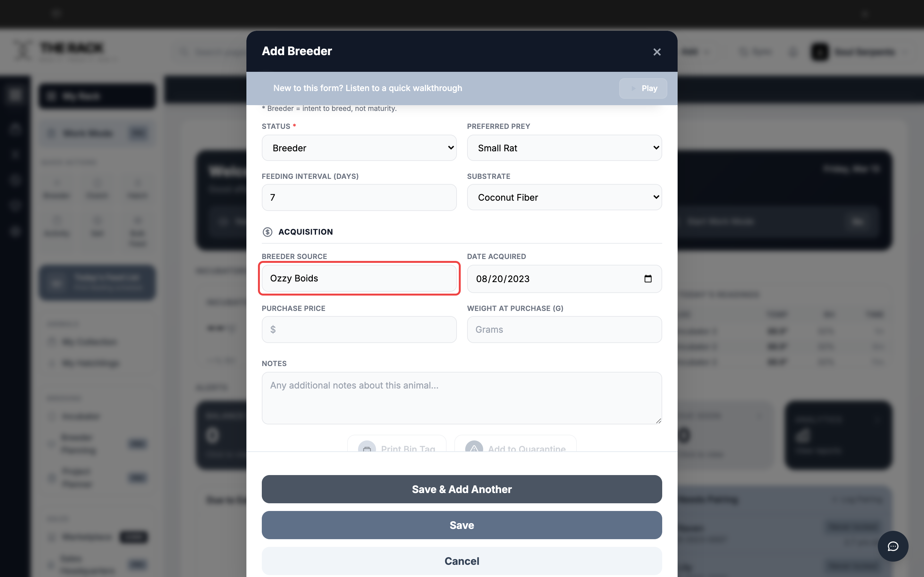924x577 pixels.
Task: Open the Status dropdown showing Breeder
Action: [x=359, y=148]
